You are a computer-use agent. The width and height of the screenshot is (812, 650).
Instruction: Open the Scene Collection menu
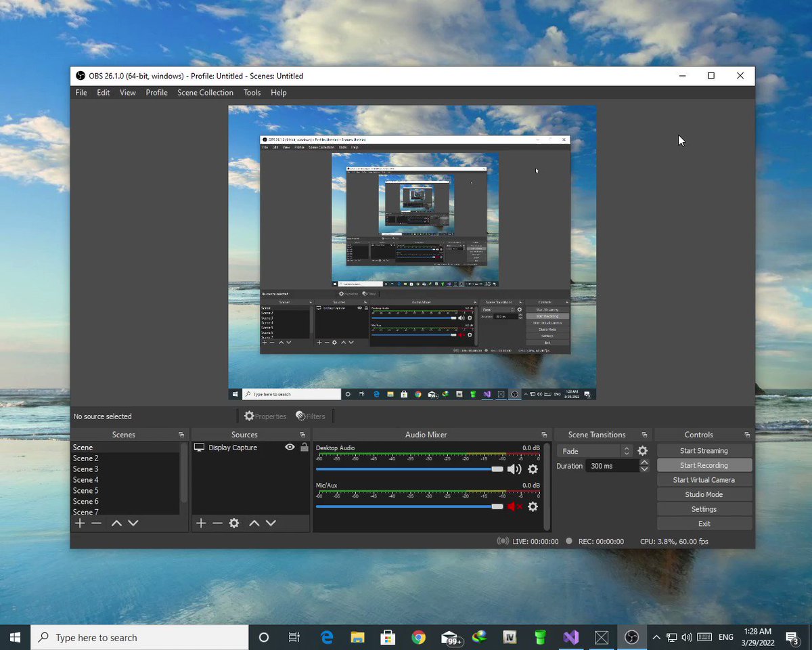pos(205,93)
